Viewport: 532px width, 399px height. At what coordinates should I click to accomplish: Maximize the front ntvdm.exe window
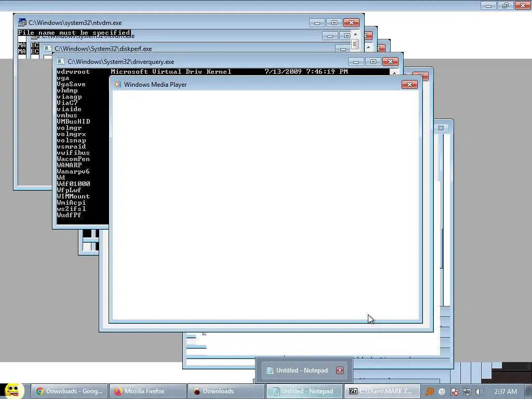pos(334,23)
